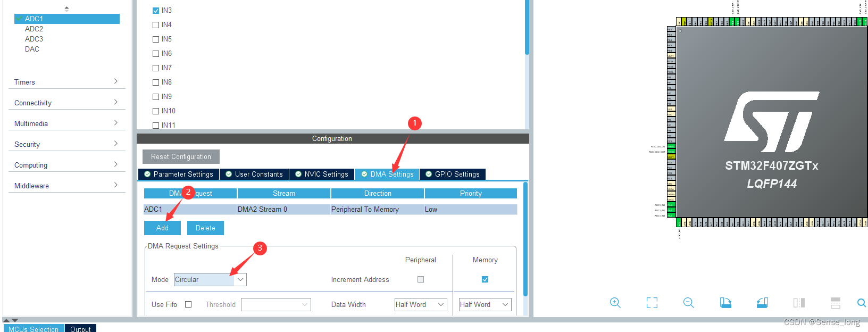Enable the IN8 channel checkbox
The image size is (868, 332).
coord(156,82)
